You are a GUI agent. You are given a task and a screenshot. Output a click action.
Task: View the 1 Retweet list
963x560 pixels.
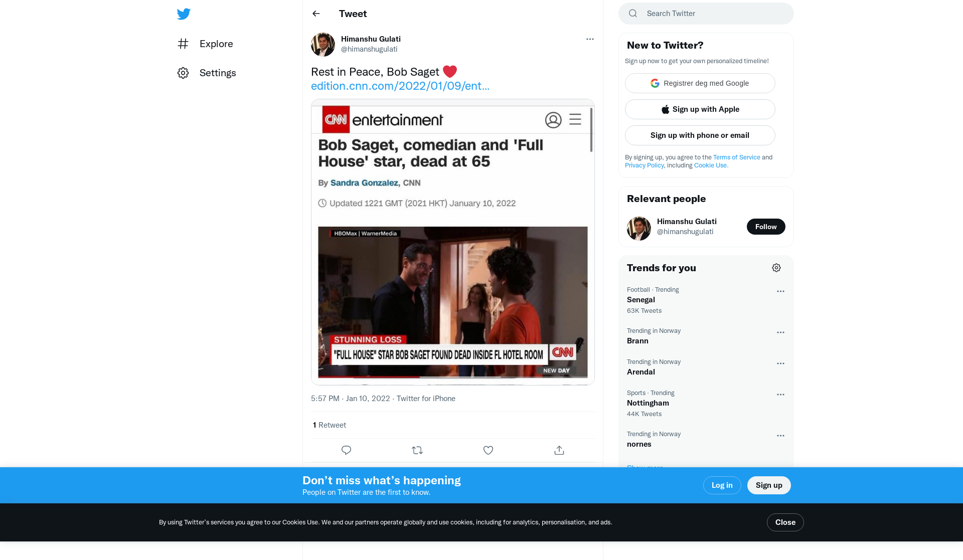[x=329, y=425]
